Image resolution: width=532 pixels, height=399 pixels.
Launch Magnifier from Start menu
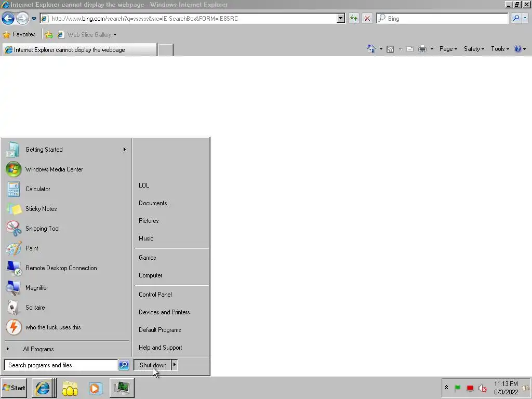click(67, 288)
